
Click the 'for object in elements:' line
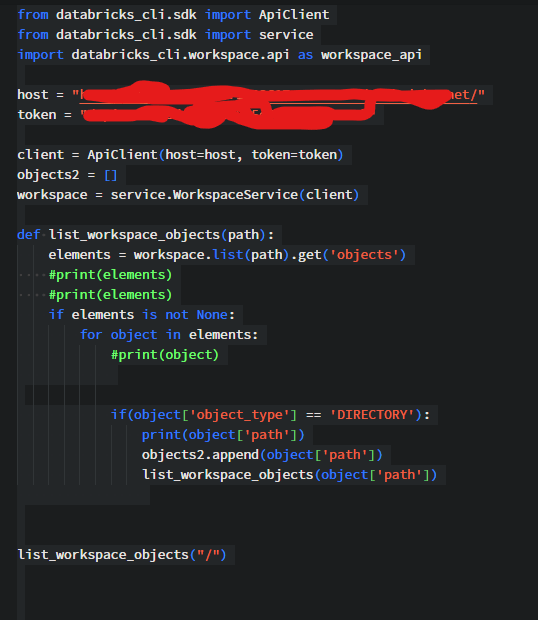[x=169, y=335]
